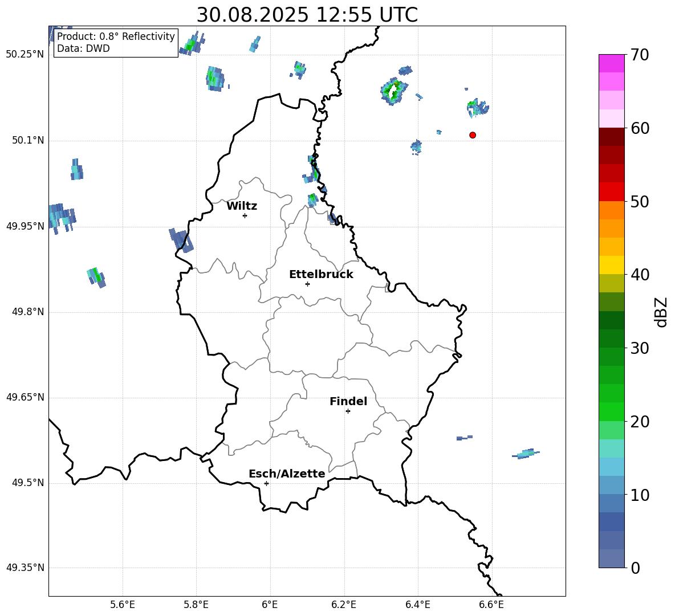
Task: Click the radar echo near 6.7°E, 49.55°N
Action: coord(526,454)
